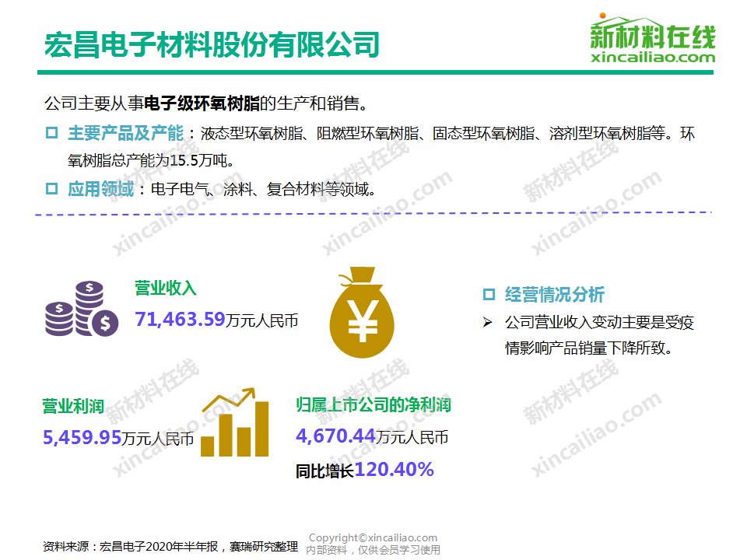
Task: Click the label 归属上市公司的净利润
Action: pyautogui.click(x=373, y=404)
